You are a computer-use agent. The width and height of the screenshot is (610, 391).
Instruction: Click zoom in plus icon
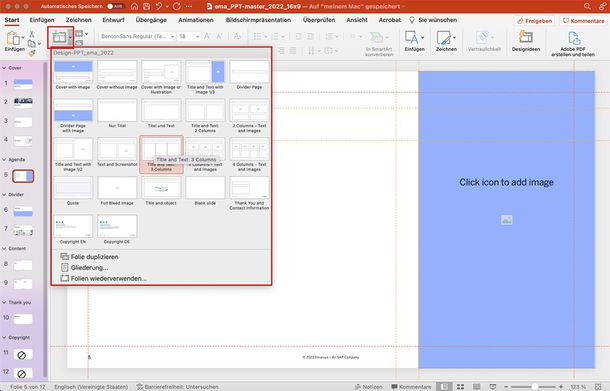coord(561,386)
